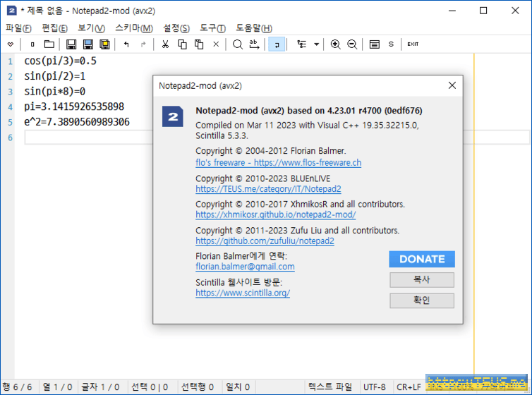Click the S toolbar icon
532x395 pixels.
[x=391, y=44]
